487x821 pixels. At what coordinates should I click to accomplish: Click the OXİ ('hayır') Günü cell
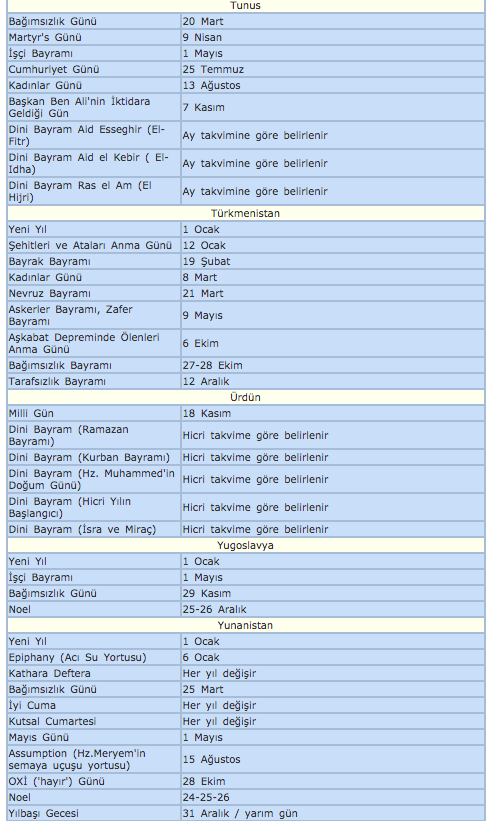94,781
